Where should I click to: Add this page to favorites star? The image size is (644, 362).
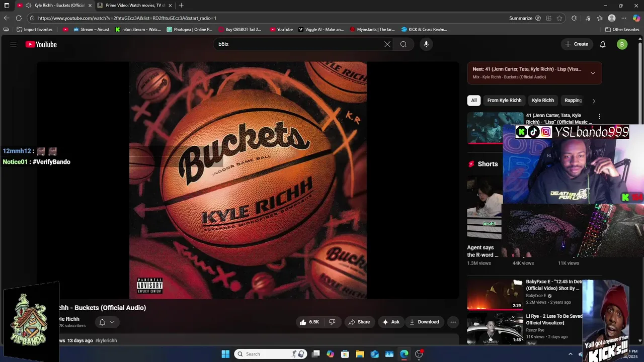(559, 18)
